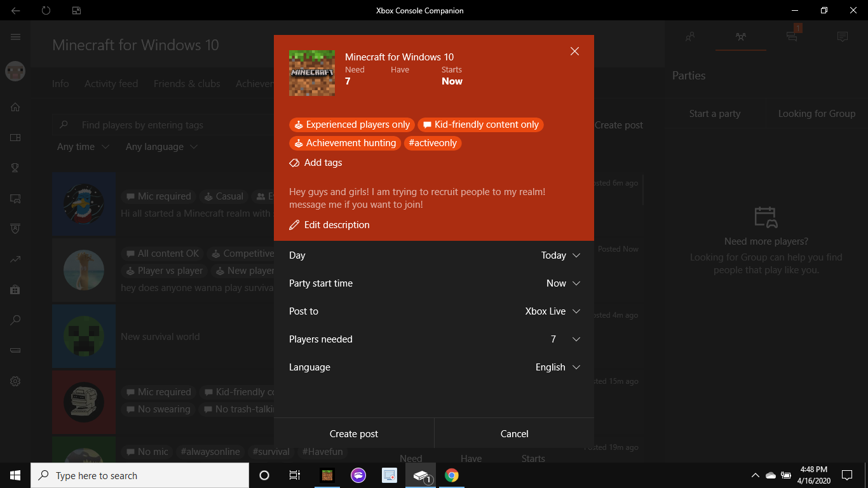Click the Creeper face avatar thumbnail
This screenshot has width=868, height=488.
coord(84,337)
